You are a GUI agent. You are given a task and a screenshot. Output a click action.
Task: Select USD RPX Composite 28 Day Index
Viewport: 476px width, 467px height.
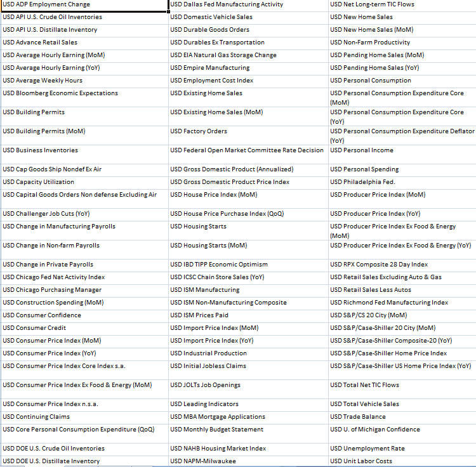(x=402, y=265)
